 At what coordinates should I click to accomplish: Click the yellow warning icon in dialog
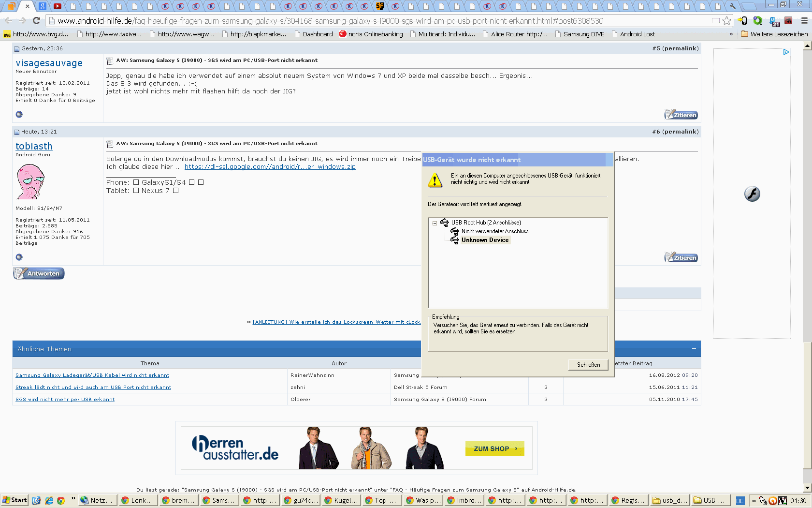(x=435, y=180)
